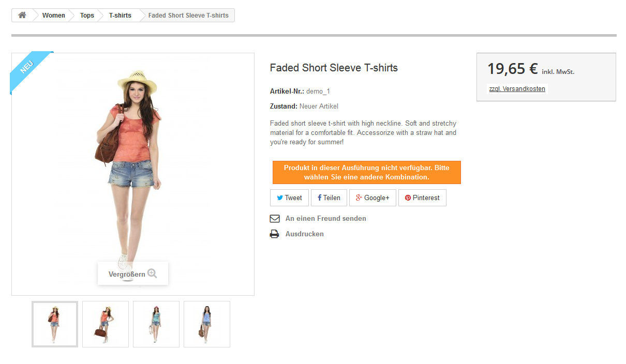The image size is (626, 364).
Task: Show the third thumbnail with blue shirt
Action: [156, 324]
